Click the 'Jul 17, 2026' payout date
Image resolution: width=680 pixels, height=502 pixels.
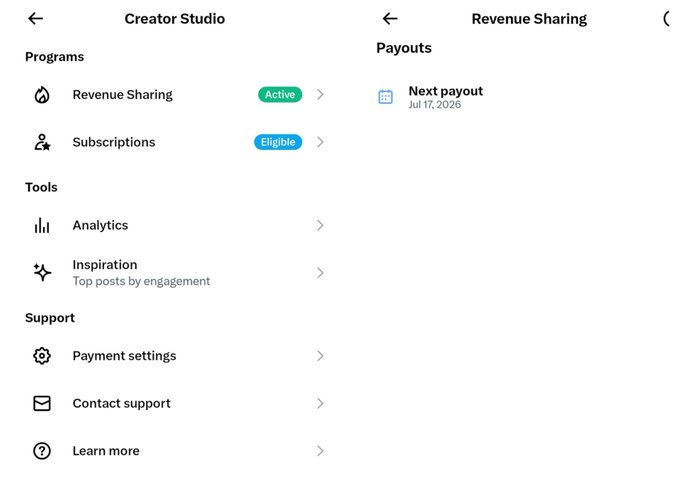435,104
